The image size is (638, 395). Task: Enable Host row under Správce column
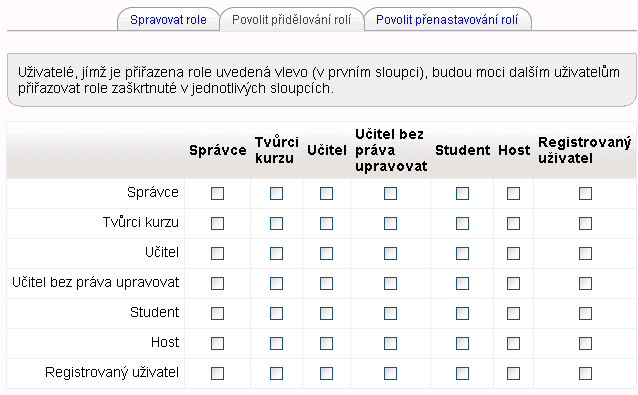coord(217,343)
